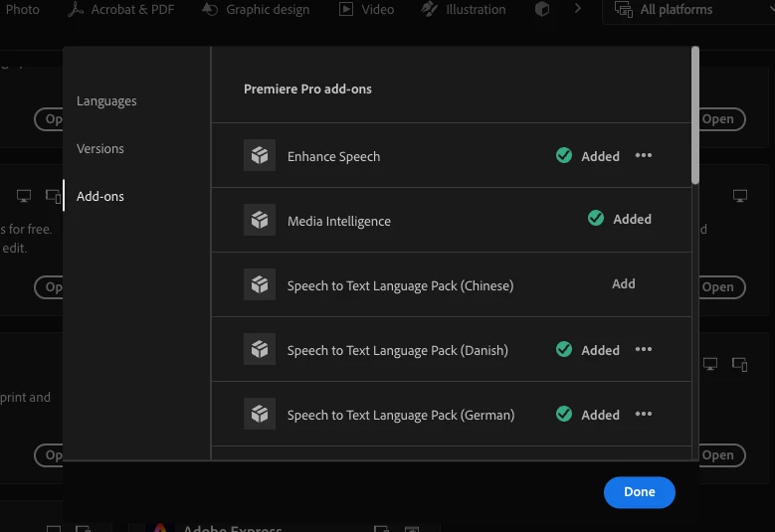Click the Added label for Enhance Speech

(600, 156)
